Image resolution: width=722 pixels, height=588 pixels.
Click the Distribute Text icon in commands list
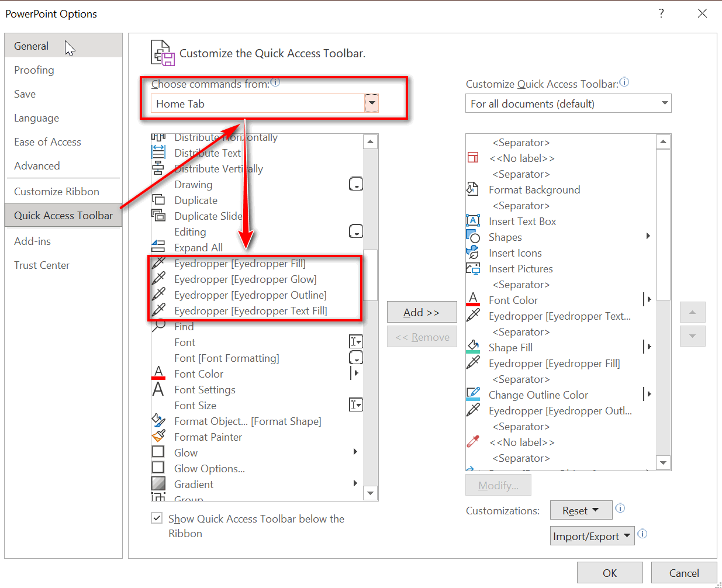[158, 153]
